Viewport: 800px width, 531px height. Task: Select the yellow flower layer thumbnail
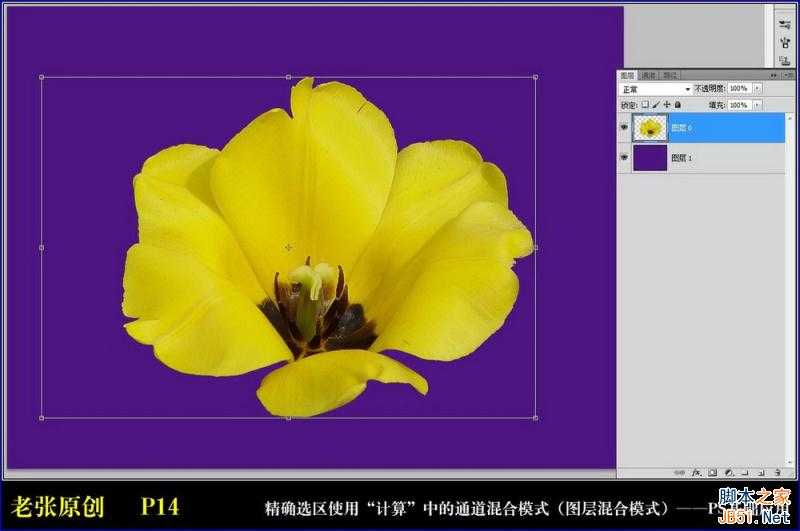(650, 128)
